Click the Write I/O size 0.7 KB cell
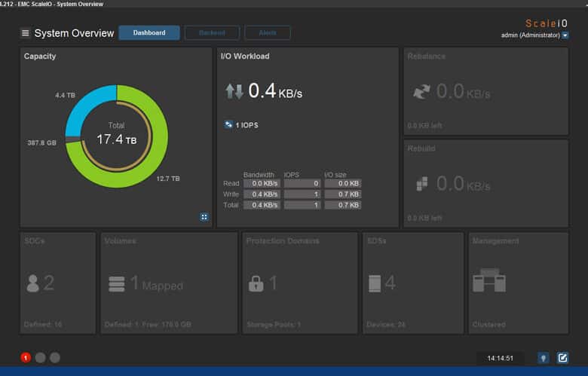Image resolution: width=588 pixels, height=376 pixels. [x=343, y=194]
